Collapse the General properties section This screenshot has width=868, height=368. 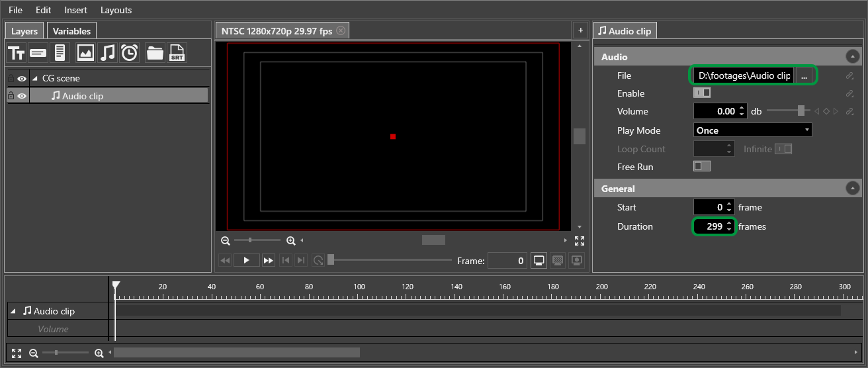pyautogui.click(x=852, y=189)
